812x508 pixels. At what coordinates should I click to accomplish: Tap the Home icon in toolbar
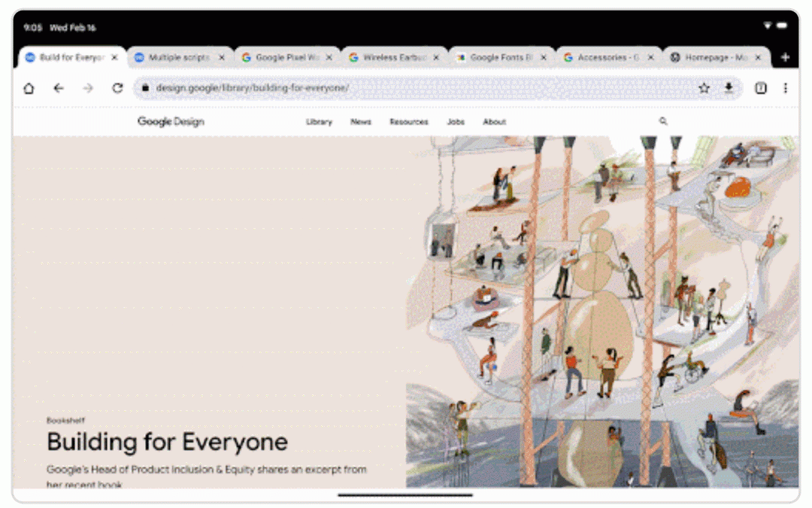[29, 88]
